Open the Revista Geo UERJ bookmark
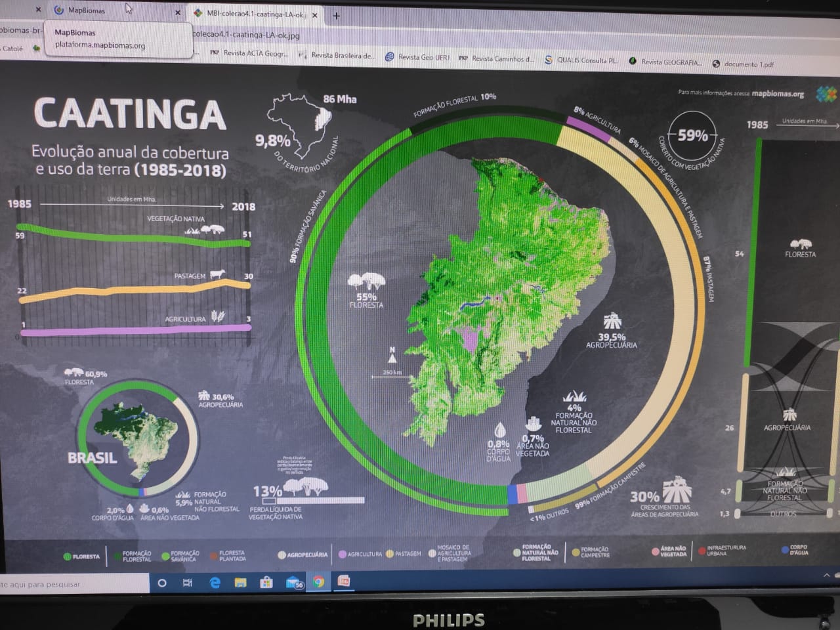 pos(418,58)
